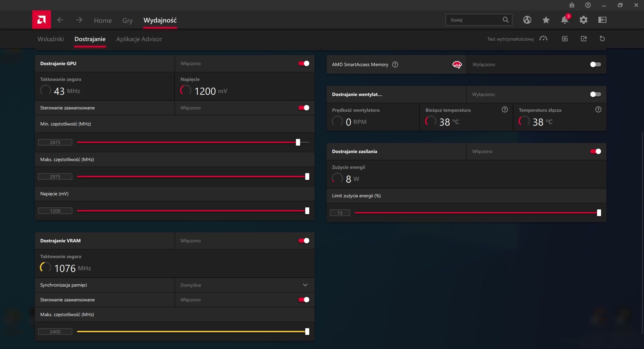This screenshot has width=644, height=349.
Task: Open the web browser globe icon
Action: (527, 20)
